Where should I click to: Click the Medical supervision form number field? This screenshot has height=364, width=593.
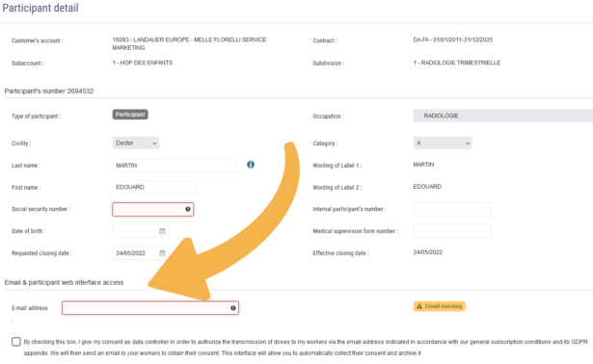[452, 231]
